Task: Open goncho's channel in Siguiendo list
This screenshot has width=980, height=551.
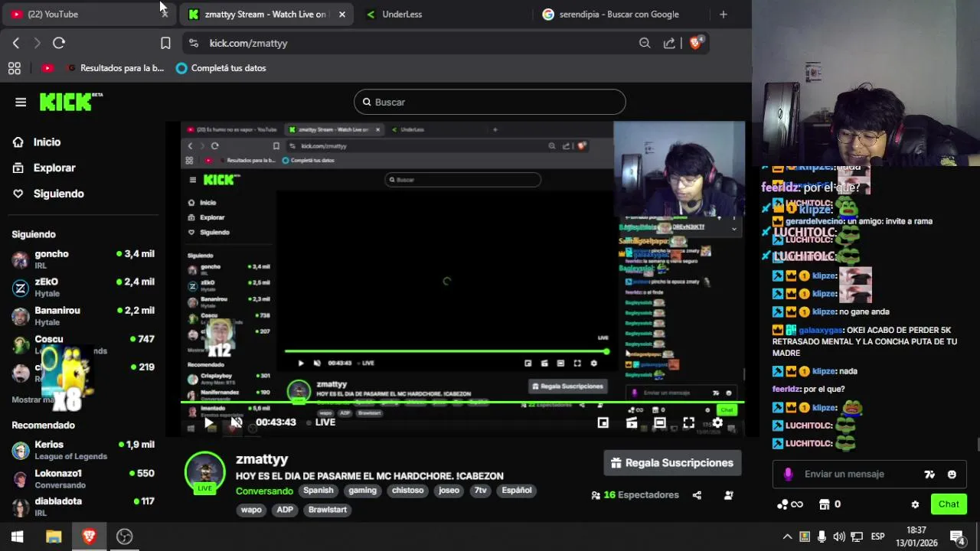Action: (x=83, y=259)
